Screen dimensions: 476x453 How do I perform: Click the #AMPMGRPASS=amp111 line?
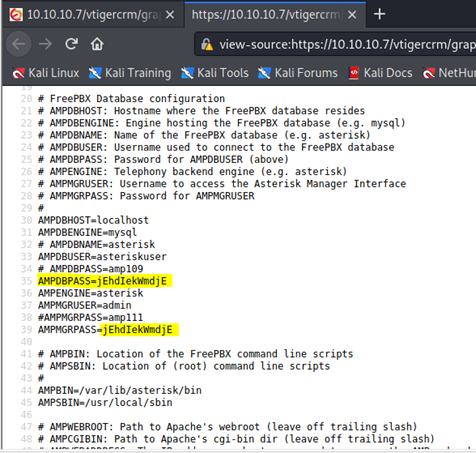click(x=90, y=317)
